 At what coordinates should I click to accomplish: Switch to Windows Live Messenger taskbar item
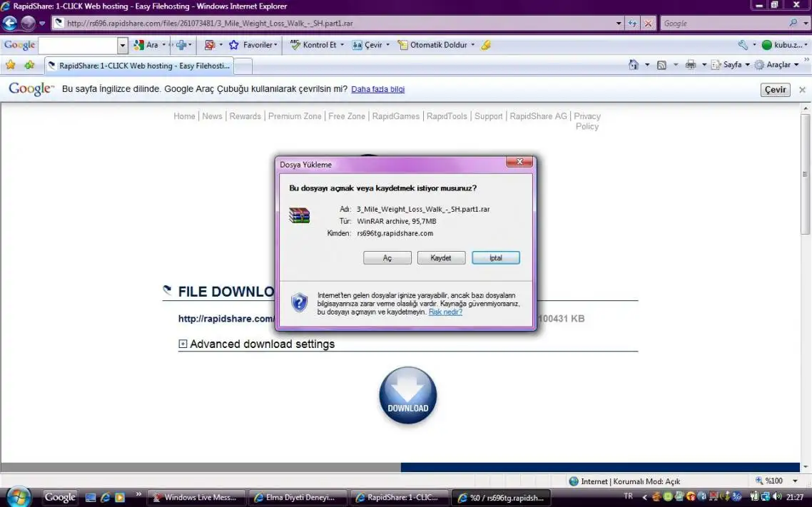pos(196,498)
